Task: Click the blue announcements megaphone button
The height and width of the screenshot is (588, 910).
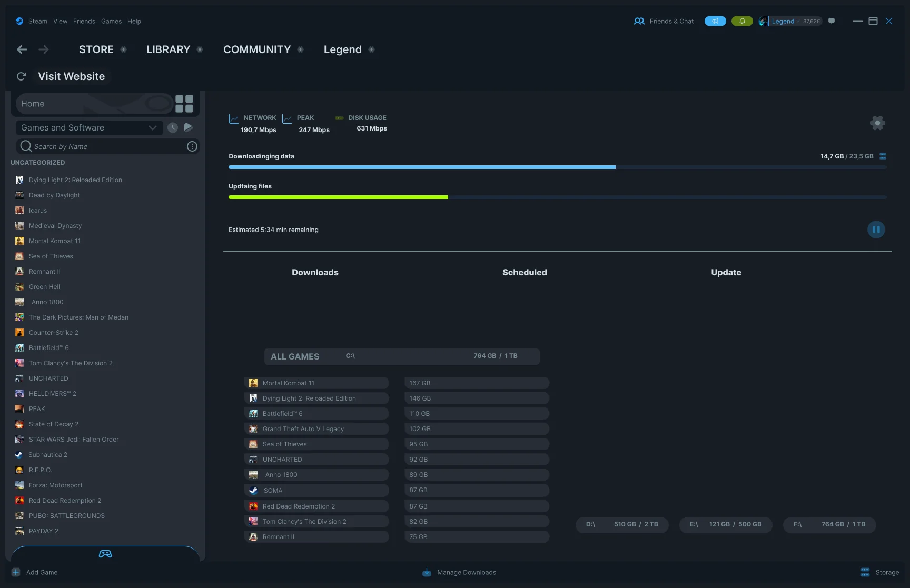Action: 715,21
